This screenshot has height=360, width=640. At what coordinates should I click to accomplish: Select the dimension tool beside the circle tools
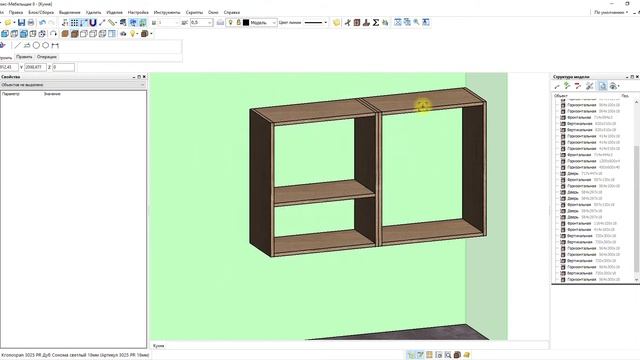[x=55, y=45]
